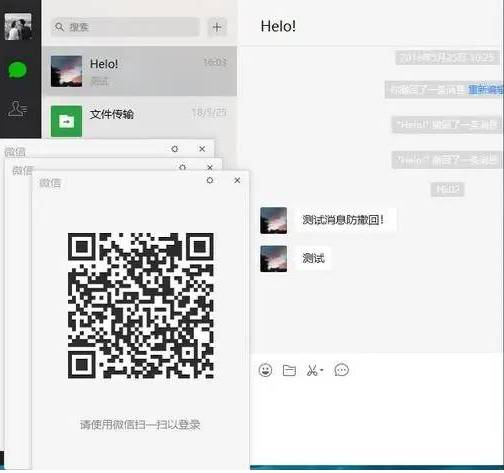Open the green Chats bubble icon
Screen dimensions: 504x473
pos(17,70)
